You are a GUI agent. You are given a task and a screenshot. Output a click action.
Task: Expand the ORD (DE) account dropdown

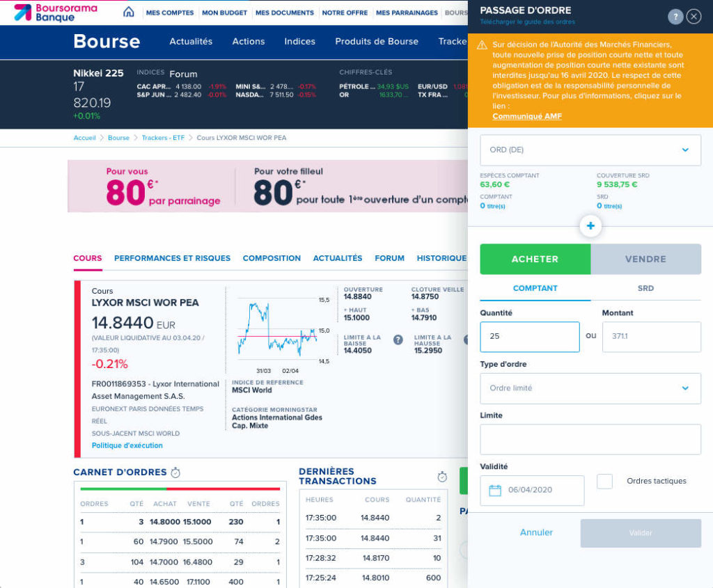[x=590, y=150]
